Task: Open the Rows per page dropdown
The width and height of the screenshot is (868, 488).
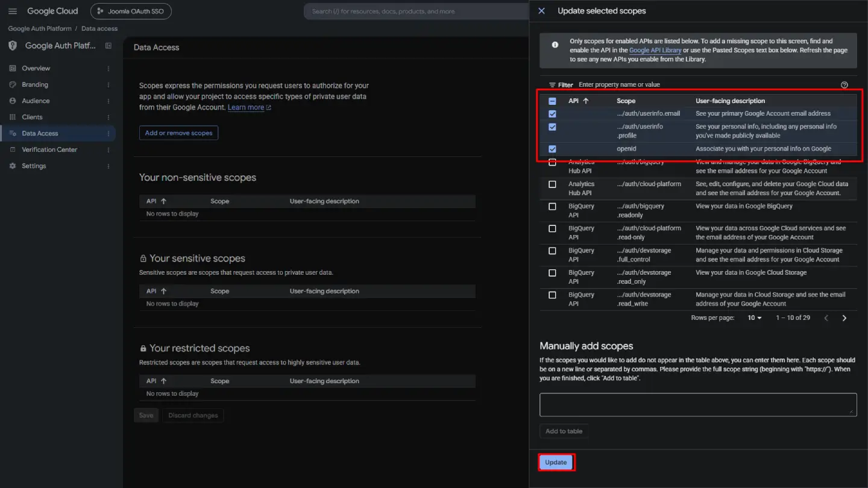Action: 755,318
